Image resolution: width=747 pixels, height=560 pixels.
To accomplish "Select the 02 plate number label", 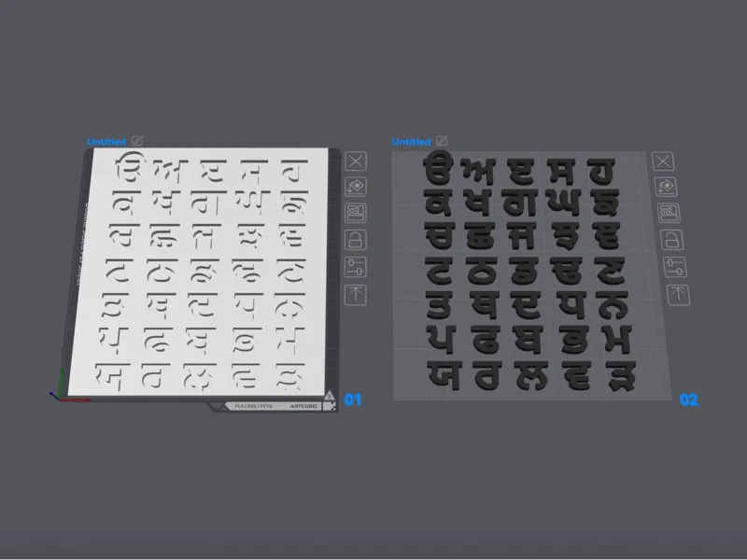I will 689,400.
